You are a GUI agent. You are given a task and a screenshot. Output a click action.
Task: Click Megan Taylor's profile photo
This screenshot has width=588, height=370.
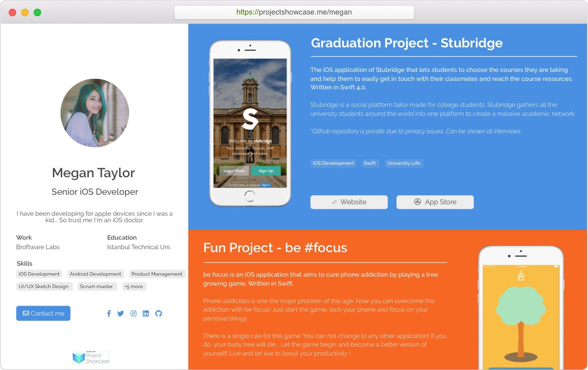click(x=95, y=113)
